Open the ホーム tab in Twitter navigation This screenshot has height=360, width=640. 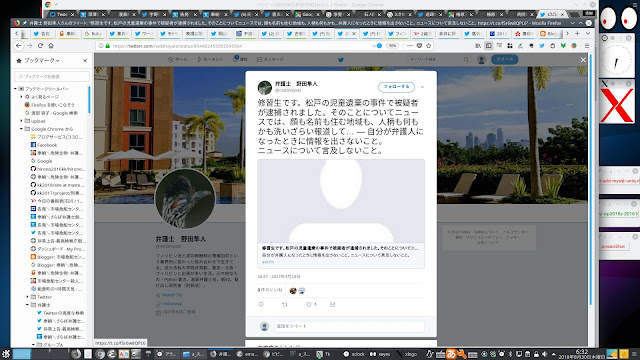[178, 60]
